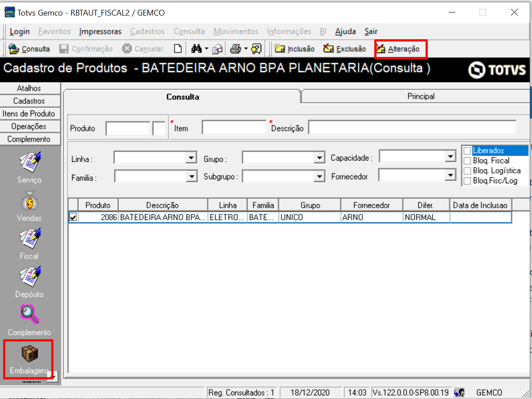Open the Login menu
Screen dimensions: 532x399
(x=20, y=32)
